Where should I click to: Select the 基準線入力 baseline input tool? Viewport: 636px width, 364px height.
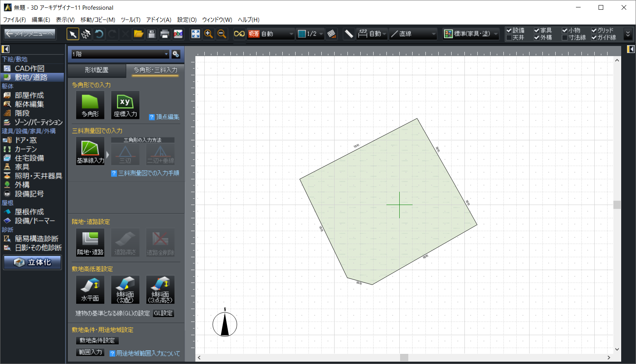[90, 151]
